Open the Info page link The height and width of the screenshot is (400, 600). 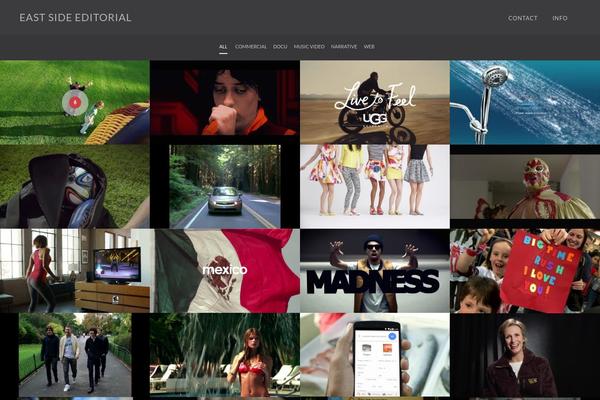[559, 18]
